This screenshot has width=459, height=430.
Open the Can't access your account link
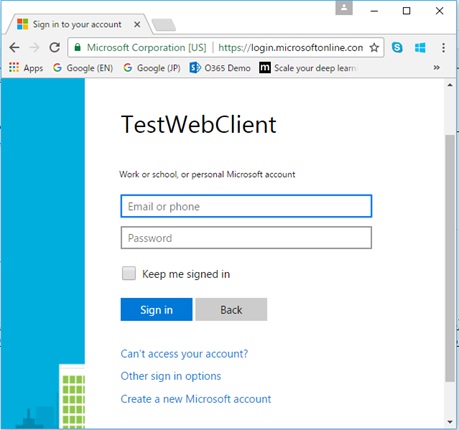tap(184, 354)
